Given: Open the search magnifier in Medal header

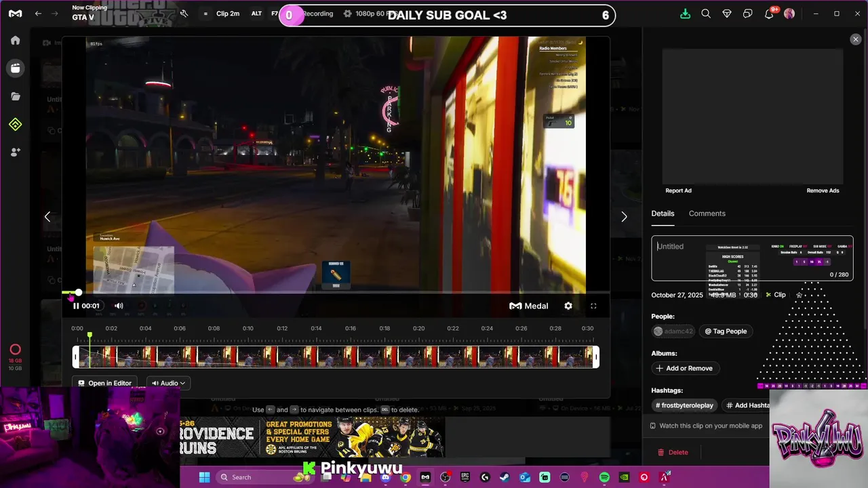Looking at the screenshot, I should coord(706,14).
